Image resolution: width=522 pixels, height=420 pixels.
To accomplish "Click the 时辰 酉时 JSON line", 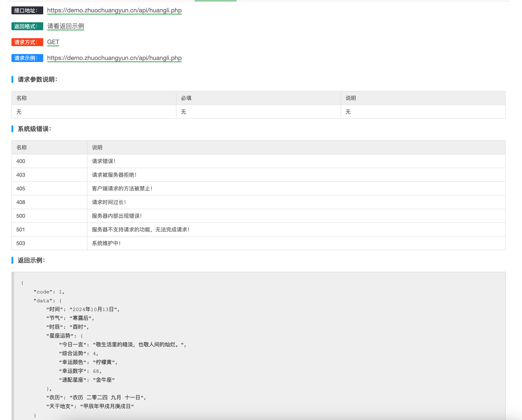I will point(68,327).
